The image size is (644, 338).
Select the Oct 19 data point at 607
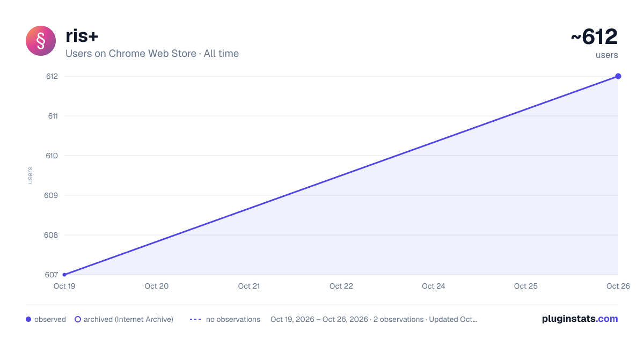click(x=64, y=275)
